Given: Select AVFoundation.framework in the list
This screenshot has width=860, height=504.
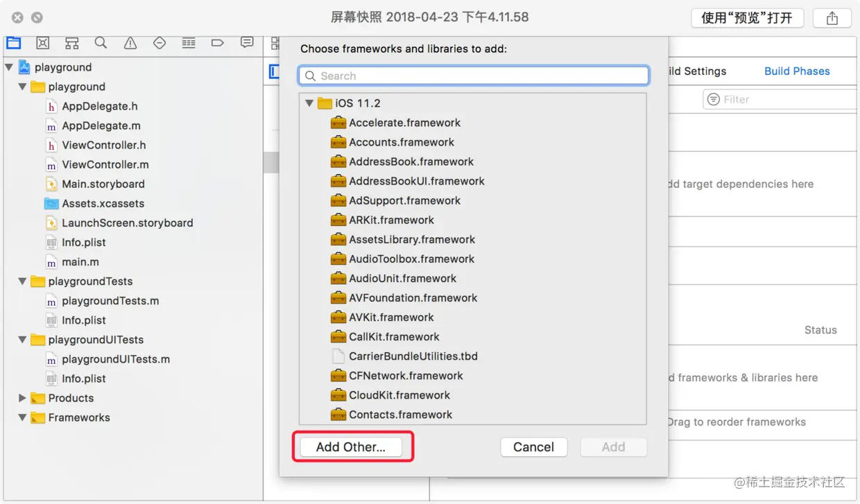Looking at the screenshot, I should pos(413,298).
